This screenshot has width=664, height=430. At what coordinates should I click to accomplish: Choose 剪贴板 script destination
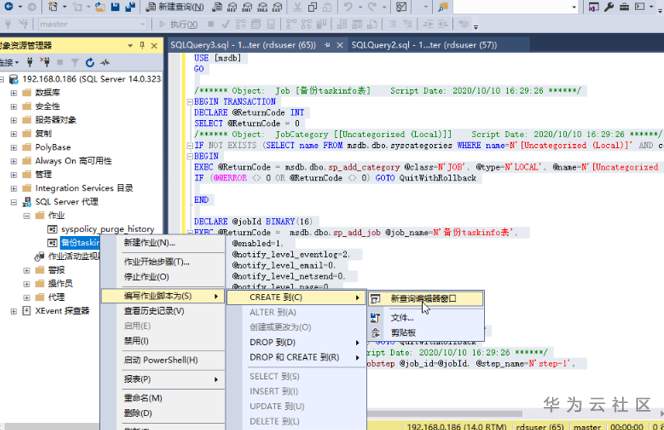click(x=425, y=333)
